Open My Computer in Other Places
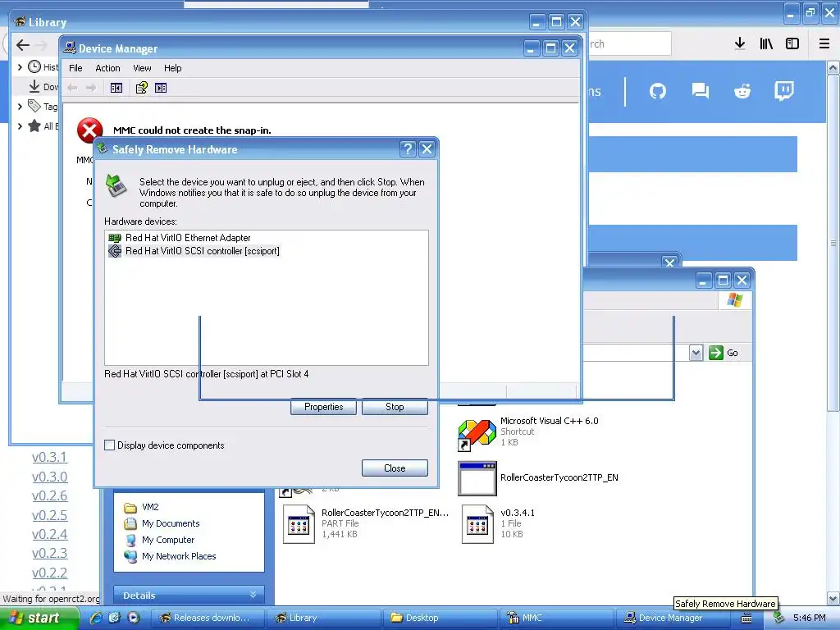Viewport: 840px width, 630px height. [x=158, y=540]
